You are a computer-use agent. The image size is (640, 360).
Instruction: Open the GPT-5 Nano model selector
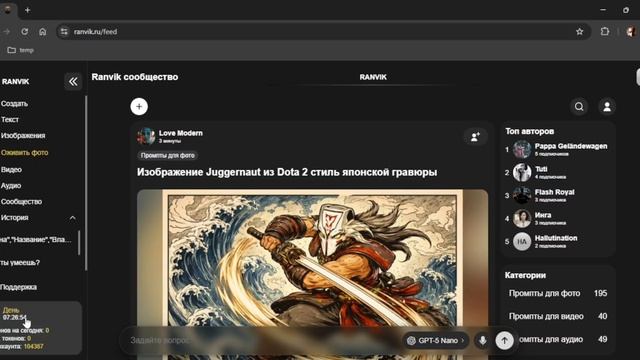(436, 340)
